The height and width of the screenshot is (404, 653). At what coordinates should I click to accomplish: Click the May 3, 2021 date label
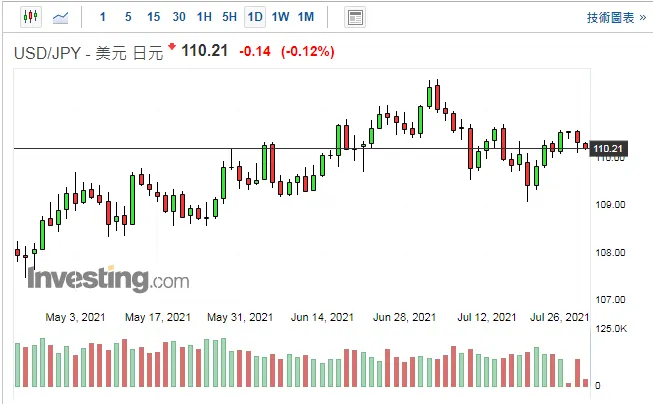click(x=75, y=317)
